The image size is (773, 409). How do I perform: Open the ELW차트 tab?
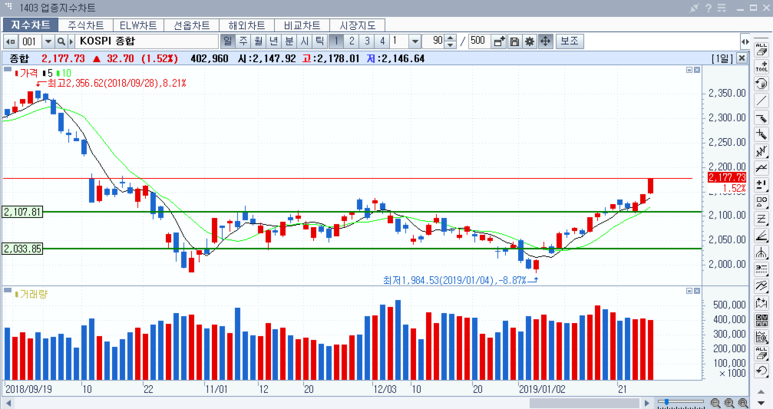click(x=138, y=25)
